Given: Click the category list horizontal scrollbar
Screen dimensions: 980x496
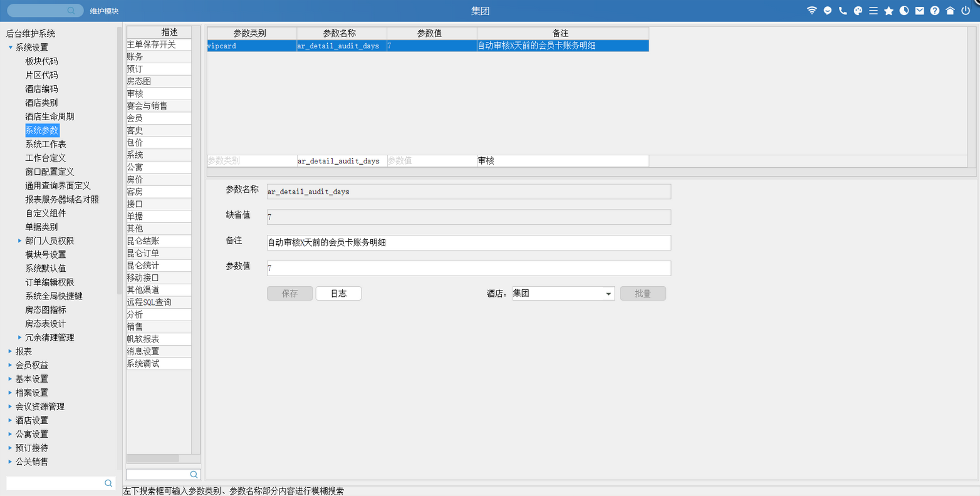Looking at the screenshot, I should click(x=153, y=458).
